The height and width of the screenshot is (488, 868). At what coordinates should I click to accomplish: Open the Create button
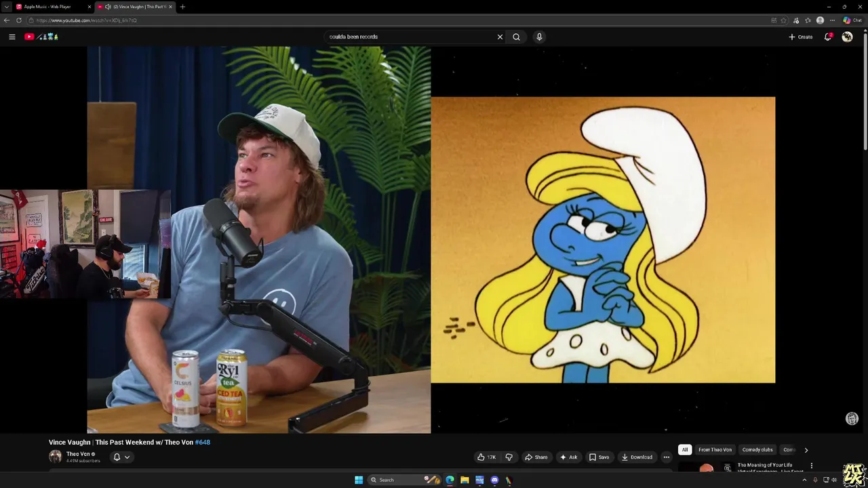coord(800,37)
